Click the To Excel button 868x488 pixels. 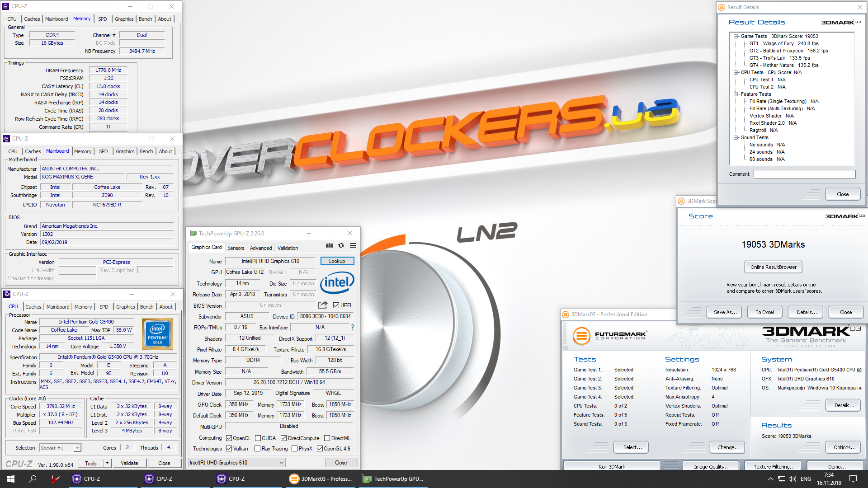pos(764,312)
